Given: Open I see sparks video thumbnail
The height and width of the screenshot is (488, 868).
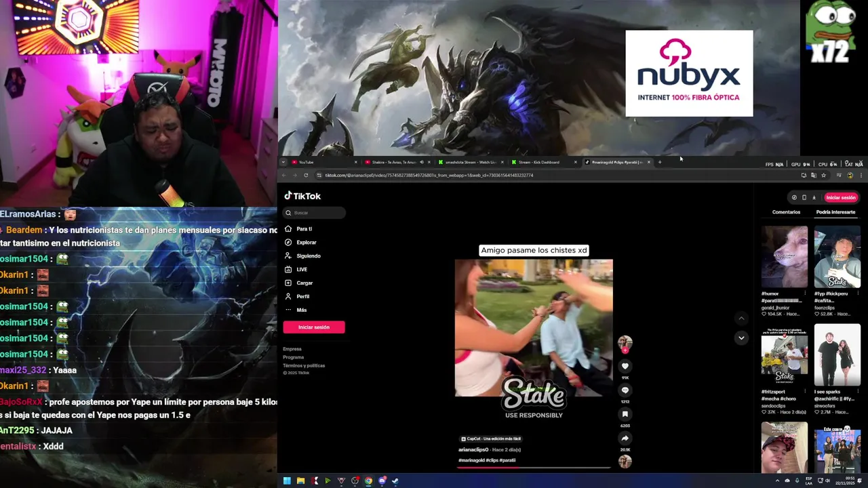Looking at the screenshot, I should coord(837,355).
